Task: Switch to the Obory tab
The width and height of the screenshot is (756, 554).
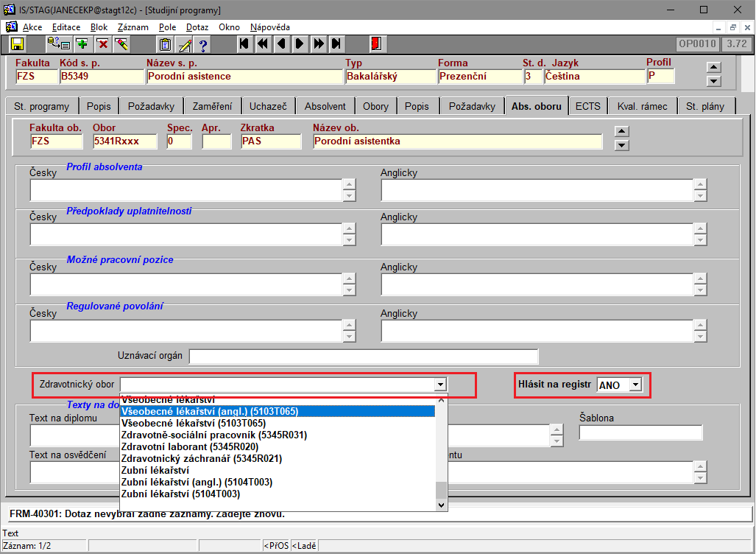Action: tap(375, 106)
